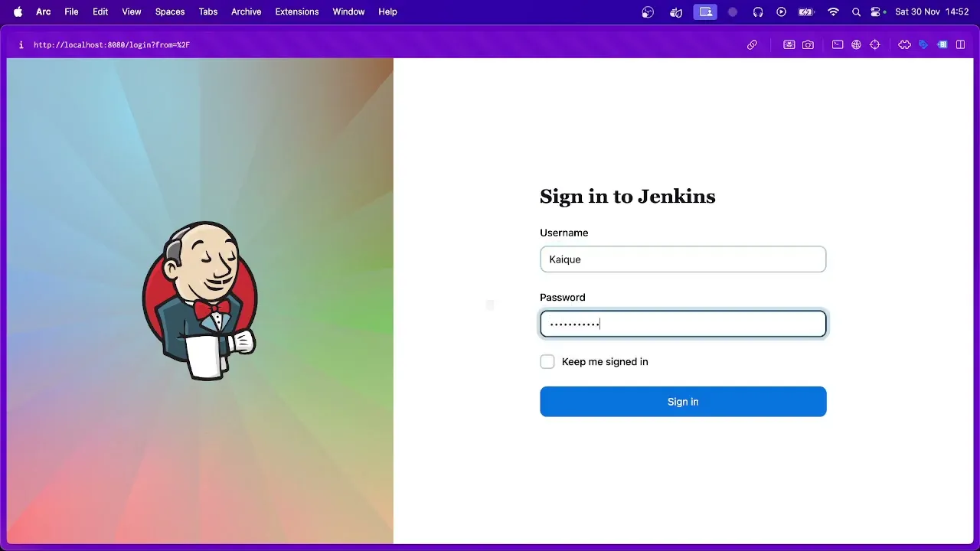Click the globe icon in the toolbar

coord(856,45)
